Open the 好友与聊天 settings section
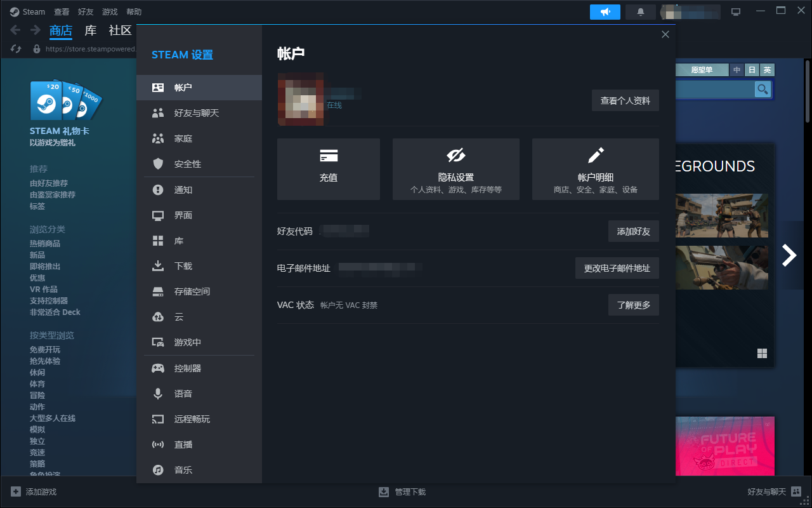The image size is (812, 508). click(199, 113)
